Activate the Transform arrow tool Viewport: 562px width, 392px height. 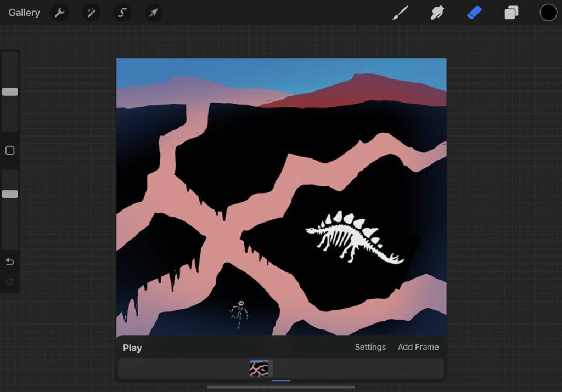pos(154,13)
